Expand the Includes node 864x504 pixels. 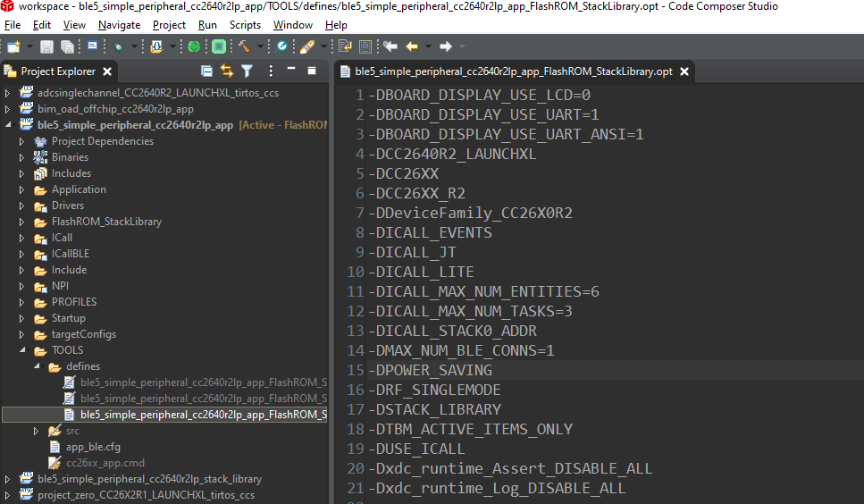pyautogui.click(x=21, y=173)
